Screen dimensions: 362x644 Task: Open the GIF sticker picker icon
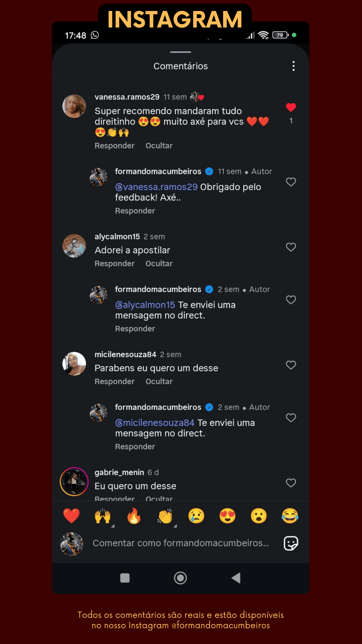pos(291,543)
